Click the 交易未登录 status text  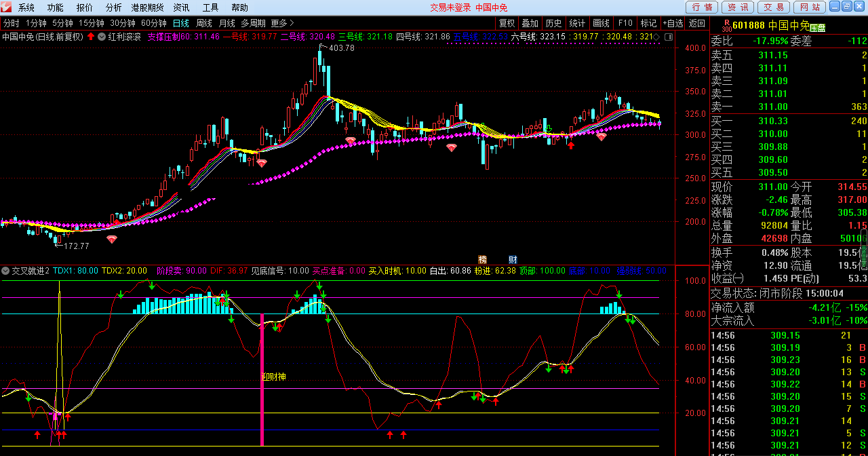pos(450,7)
